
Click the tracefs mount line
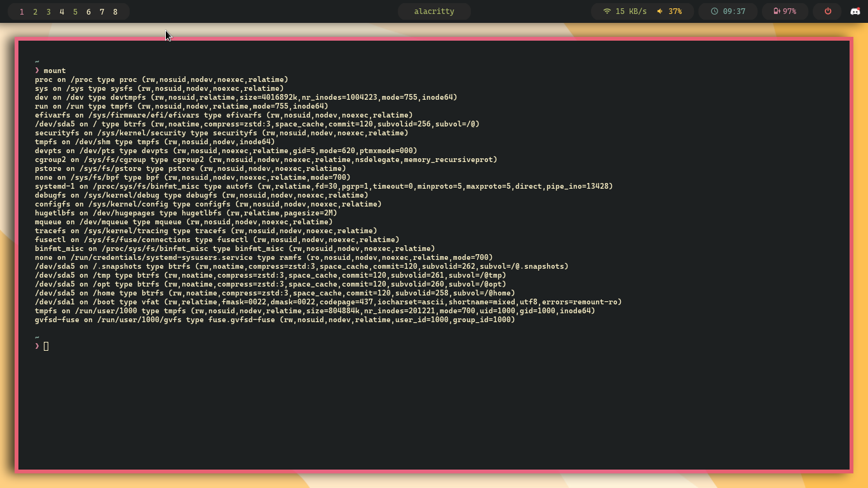pyautogui.click(x=206, y=231)
